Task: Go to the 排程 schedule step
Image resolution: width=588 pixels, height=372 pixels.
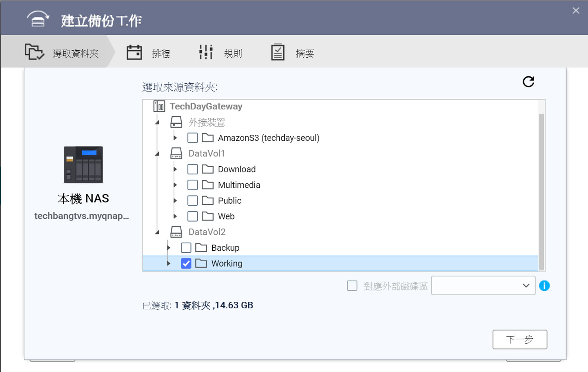Action: (149, 53)
